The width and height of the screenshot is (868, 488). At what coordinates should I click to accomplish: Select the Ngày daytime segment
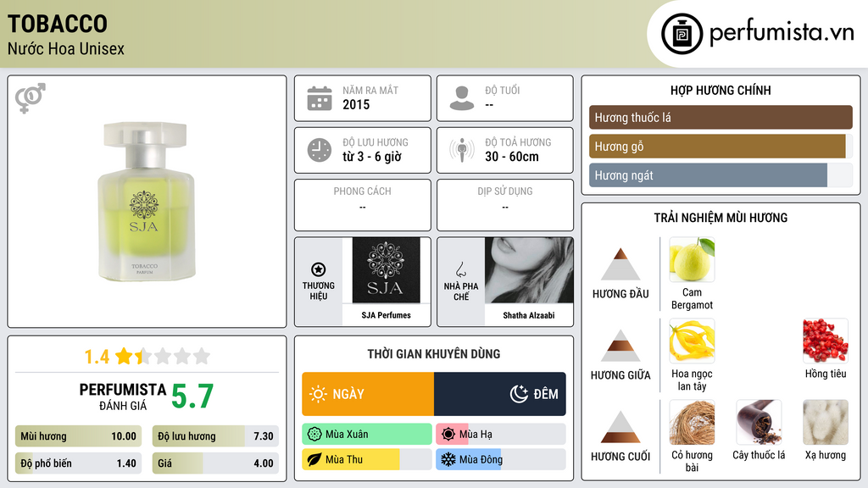(368, 394)
